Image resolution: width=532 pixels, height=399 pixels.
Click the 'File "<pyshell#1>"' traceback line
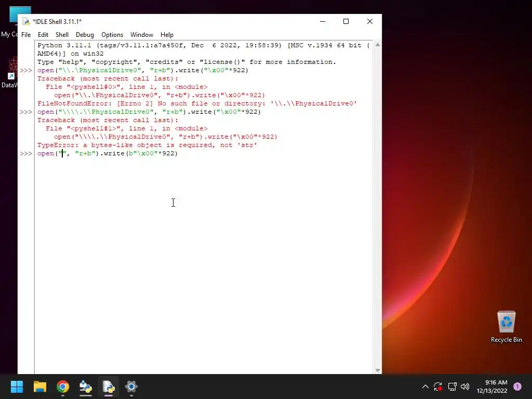(x=127, y=129)
